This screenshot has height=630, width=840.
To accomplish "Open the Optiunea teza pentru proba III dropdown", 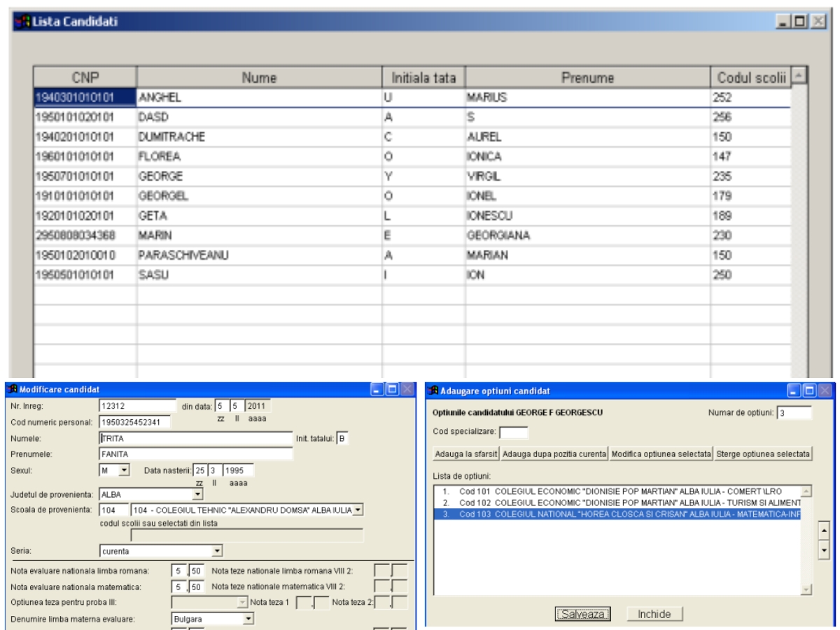I will 243,602.
